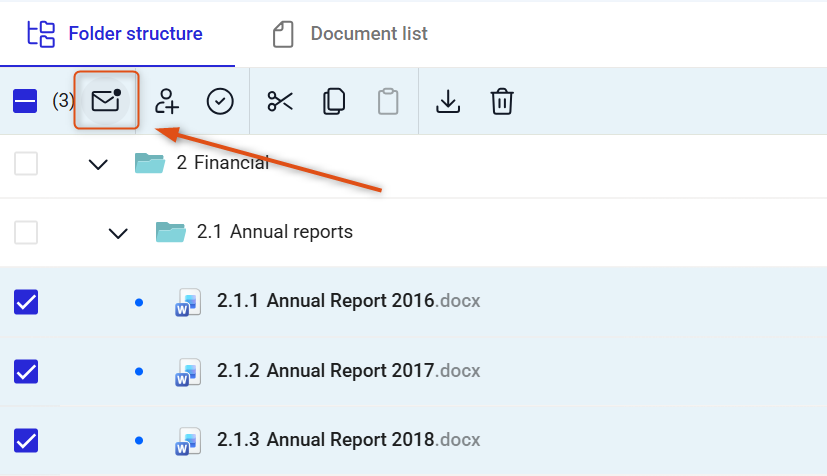The width and height of the screenshot is (827, 476).
Task: Select the 2.1 Annual reports folder name
Action: tap(275, 232)
